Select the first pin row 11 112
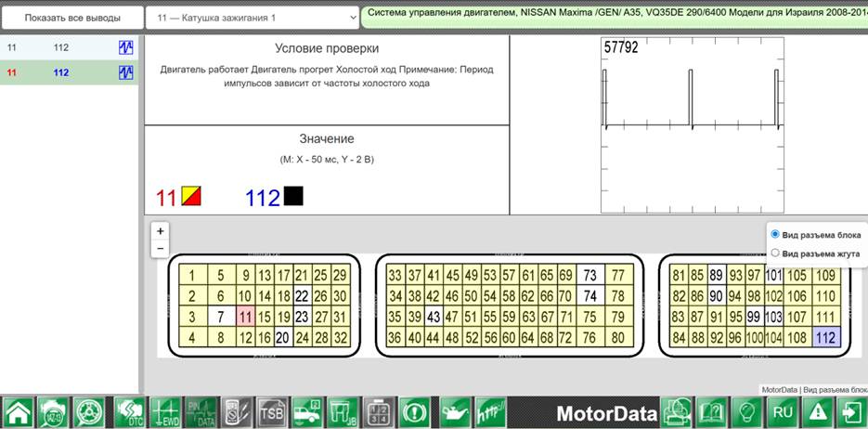The image size is (868, 429). (x=69, y=47)
